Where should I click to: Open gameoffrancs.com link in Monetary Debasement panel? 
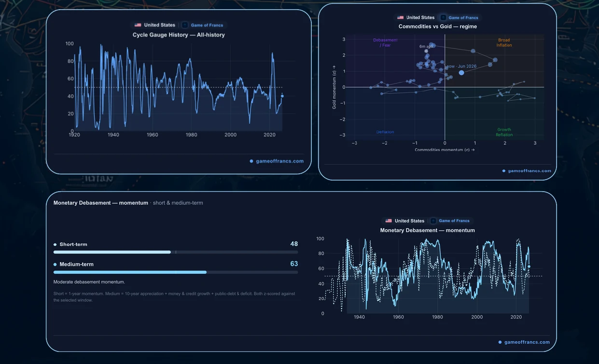pyautogui.click(x=524, y=342)
